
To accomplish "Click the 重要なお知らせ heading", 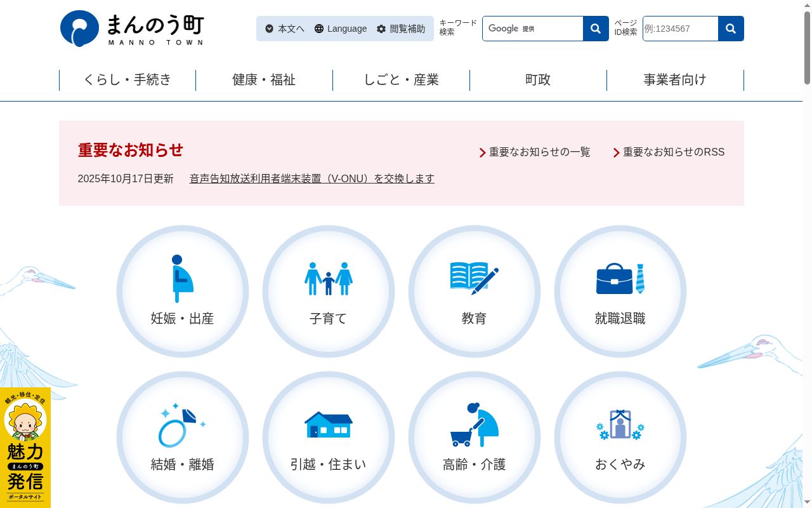I will (131, 150).
